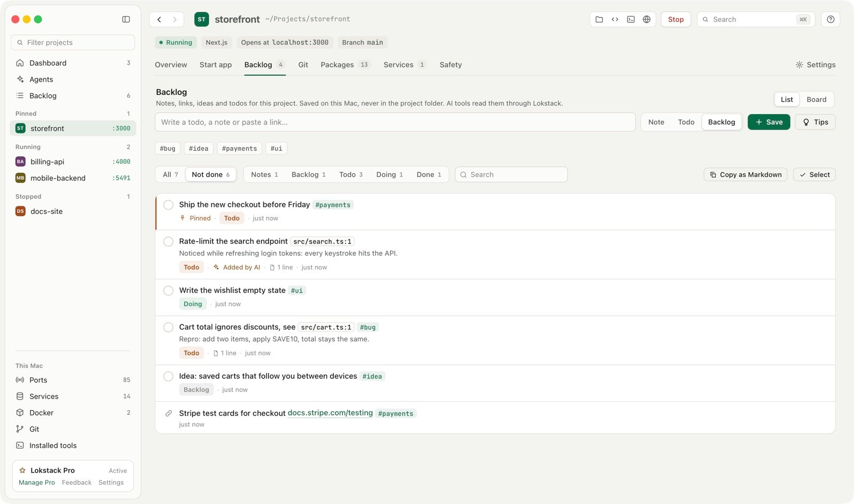
Task: Open docs.stripe.com/testing link
Action: click(x=330, y=413)
